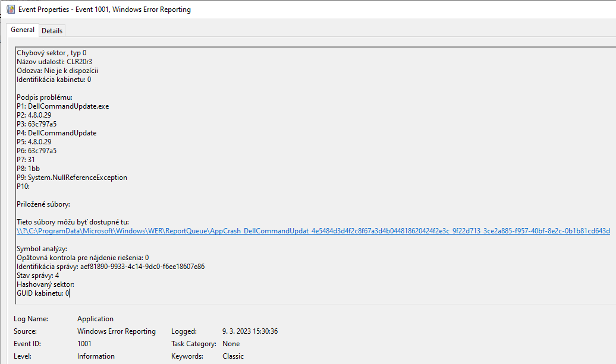
Task: Click the 'Keywords:' label
Action: click(x=187, y=356)
